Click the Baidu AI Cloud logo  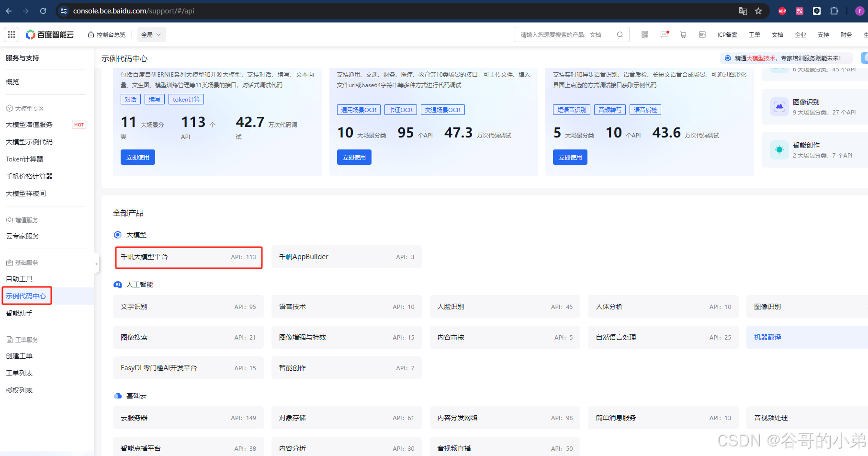pos(50,34)
